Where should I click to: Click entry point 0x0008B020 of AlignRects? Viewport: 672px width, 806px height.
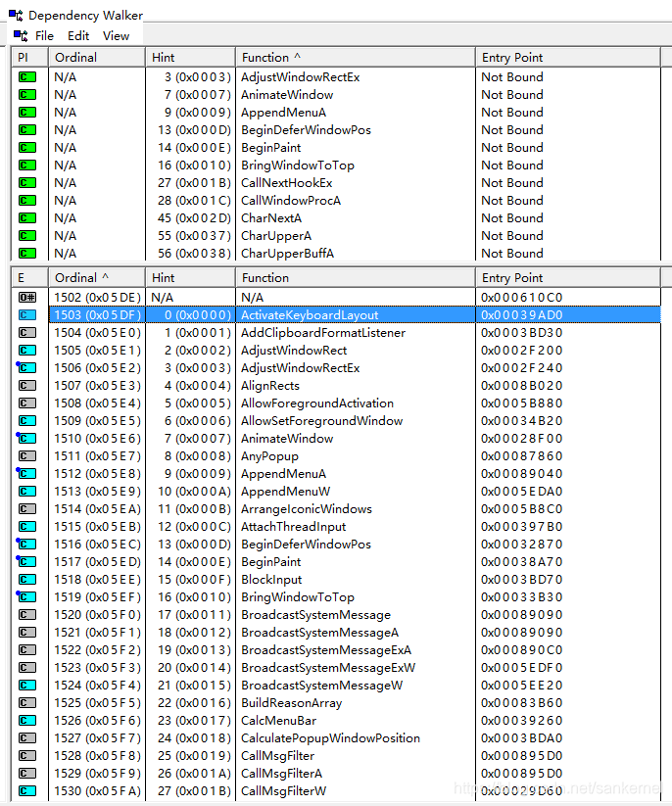521,386
